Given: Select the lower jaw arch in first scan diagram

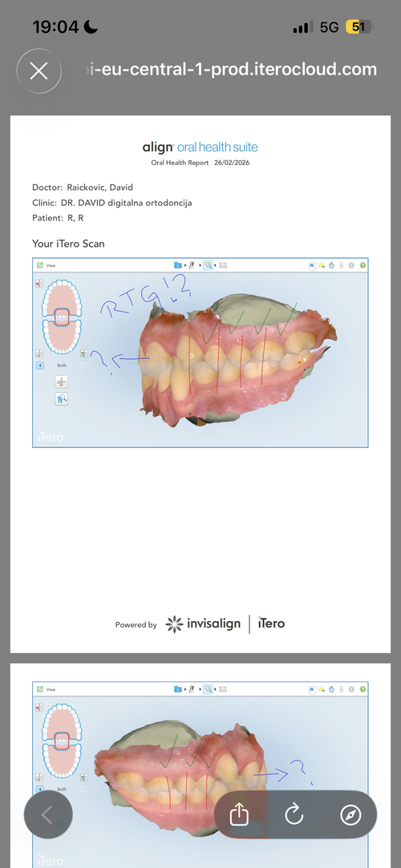Looking at the screenshot, I should click(x=62, y=337).
